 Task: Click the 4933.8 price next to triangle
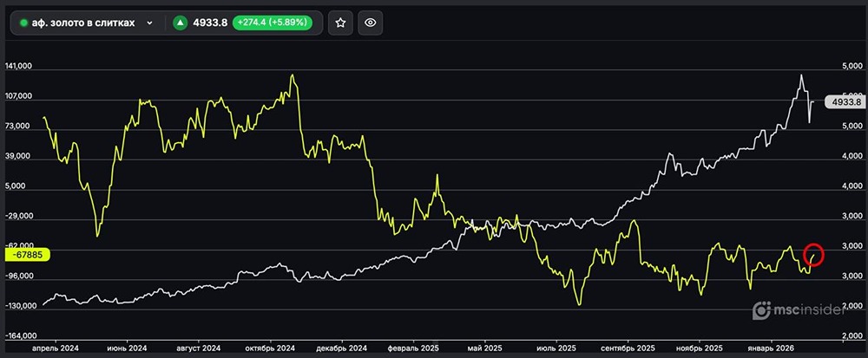point(210,23)
